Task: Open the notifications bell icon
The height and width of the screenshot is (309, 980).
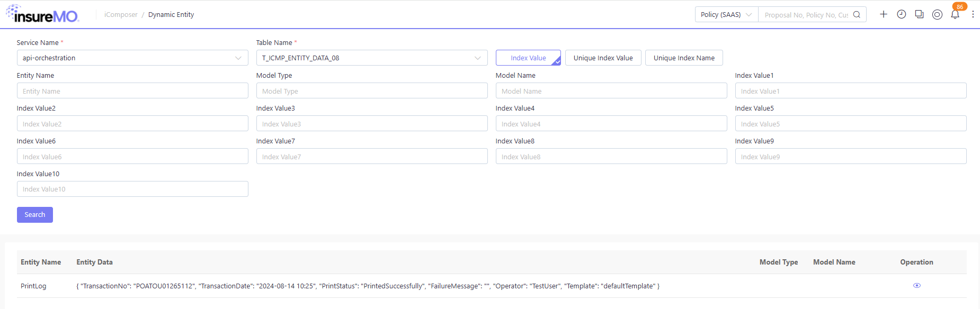Action: pyautogui.click(x=955, y=15)
